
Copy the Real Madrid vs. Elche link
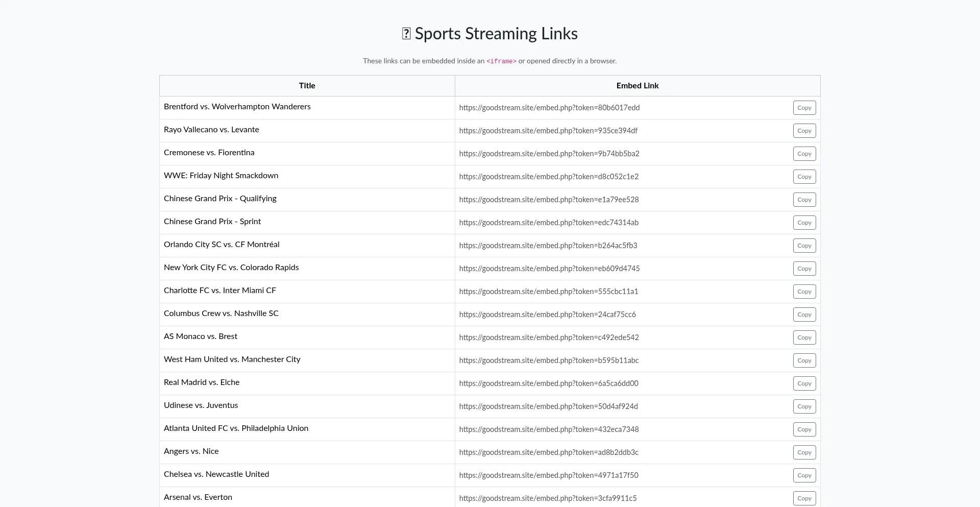pyautogui.click(x=804, y=383)
